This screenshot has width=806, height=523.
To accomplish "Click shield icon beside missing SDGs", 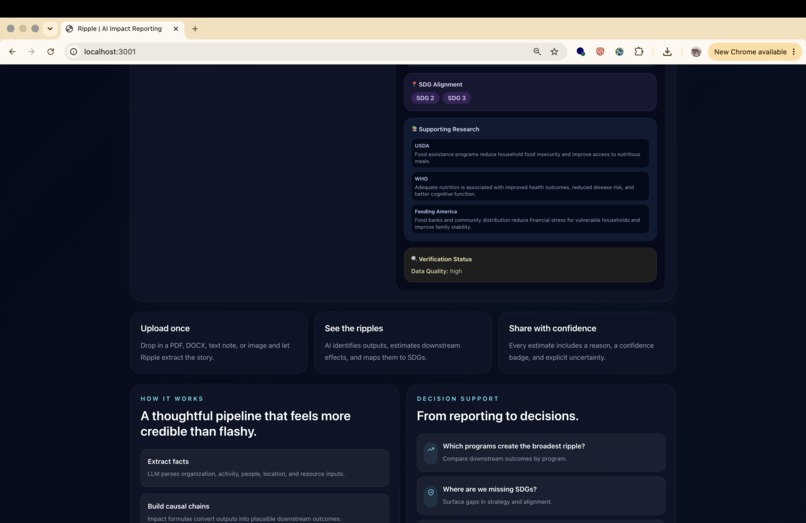I will coord(431,493).
